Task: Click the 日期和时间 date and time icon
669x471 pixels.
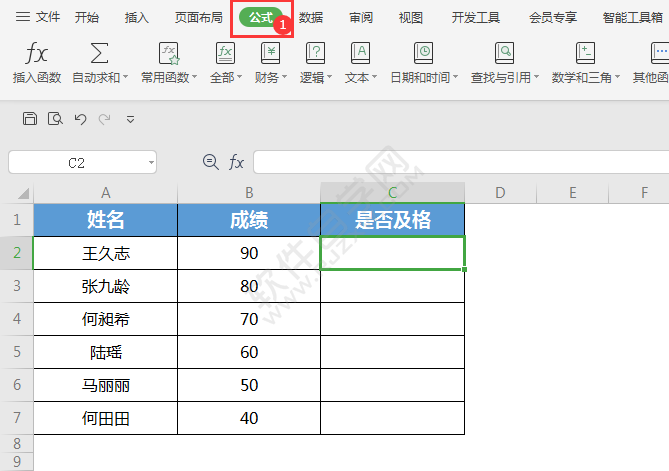Action: pos(423,53)
